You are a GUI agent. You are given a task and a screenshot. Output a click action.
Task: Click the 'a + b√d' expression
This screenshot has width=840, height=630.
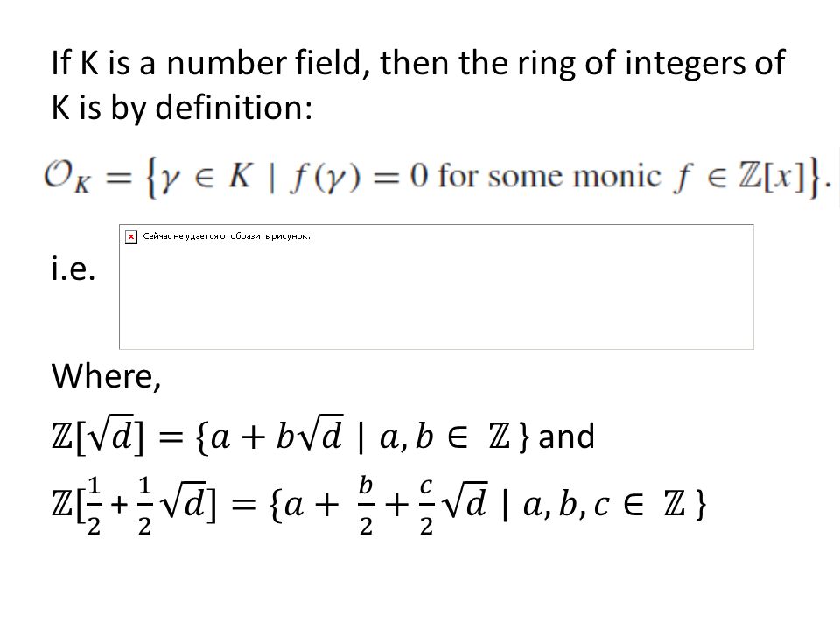tap(276, 435)
